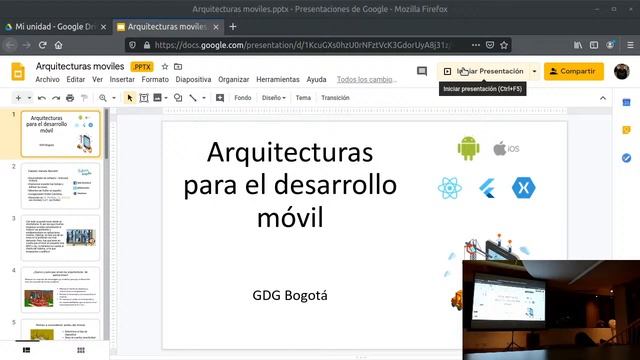Click the Compartir share button
The width and height of the screenshot is (640, 360).
click(574, 71)
